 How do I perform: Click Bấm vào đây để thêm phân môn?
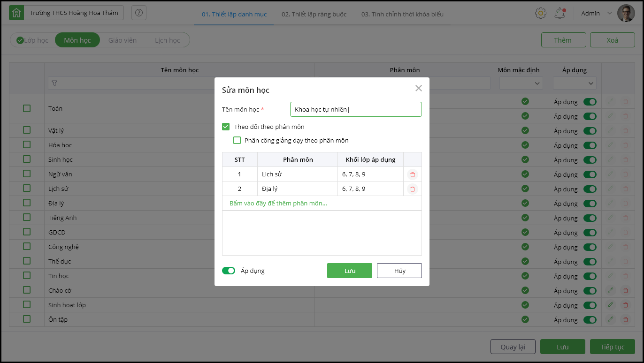click(278, 204)
